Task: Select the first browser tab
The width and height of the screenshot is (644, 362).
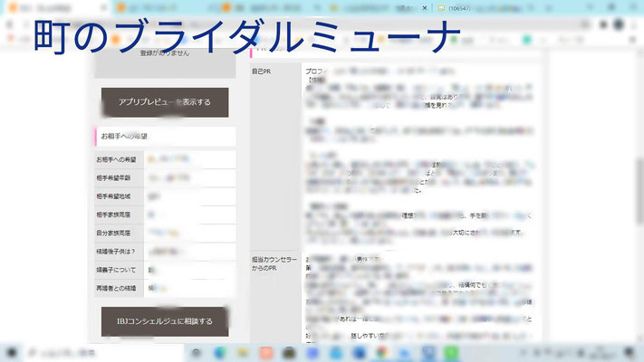Action: (57, 8)
